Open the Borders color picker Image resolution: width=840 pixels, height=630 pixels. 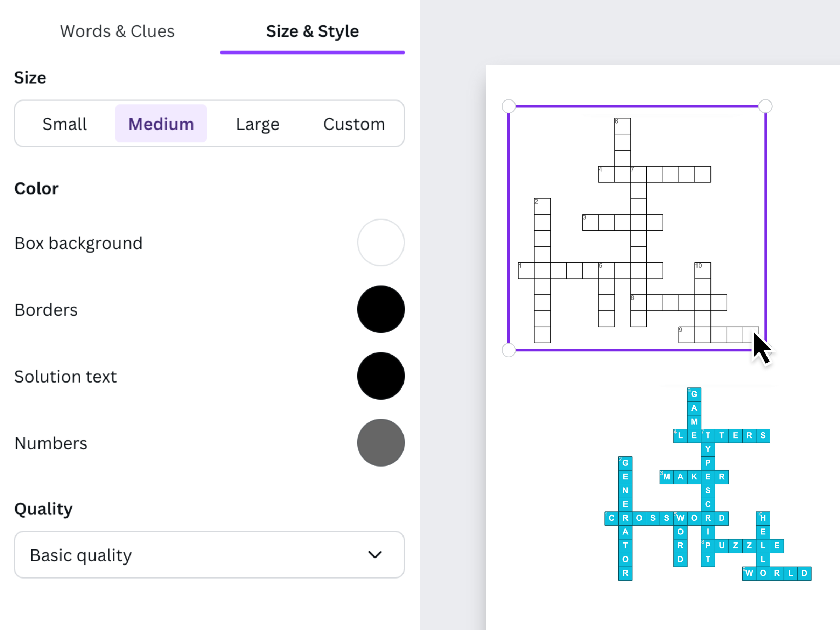coord(380,309)
